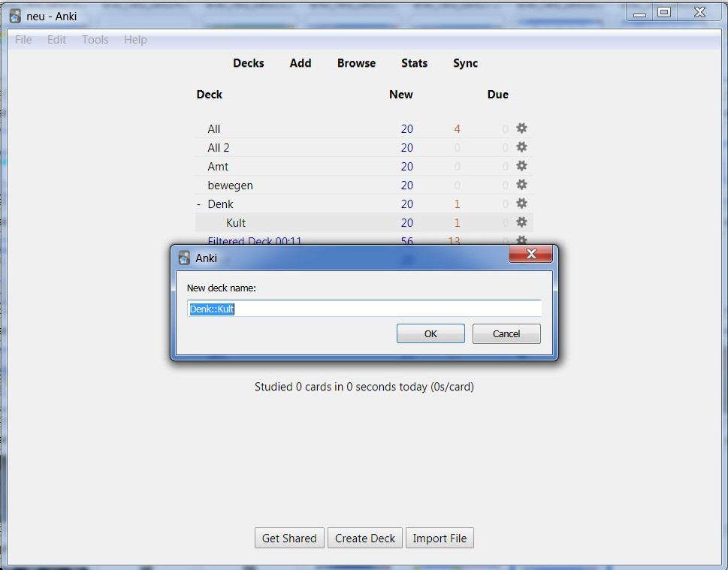Click new count 56 of Filtered Deck
This screenshot has height=570, width=728.
tap(406, 240)
